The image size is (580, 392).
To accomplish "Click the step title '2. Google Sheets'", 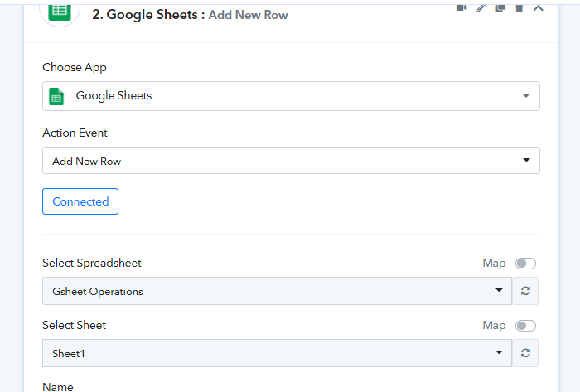I will point(146,14).
